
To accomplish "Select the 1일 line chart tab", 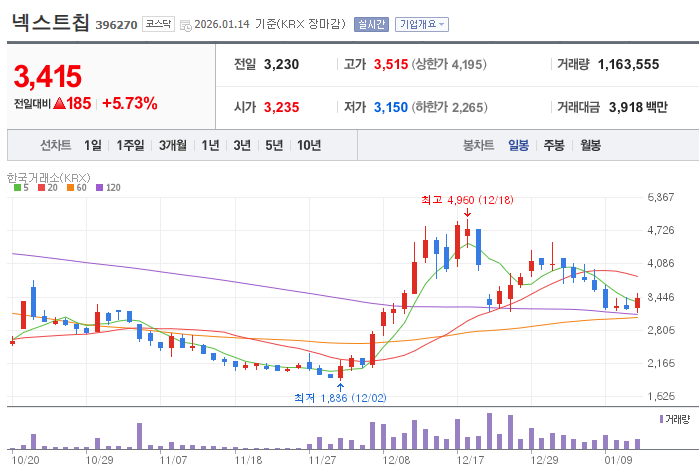I will 93,145.
